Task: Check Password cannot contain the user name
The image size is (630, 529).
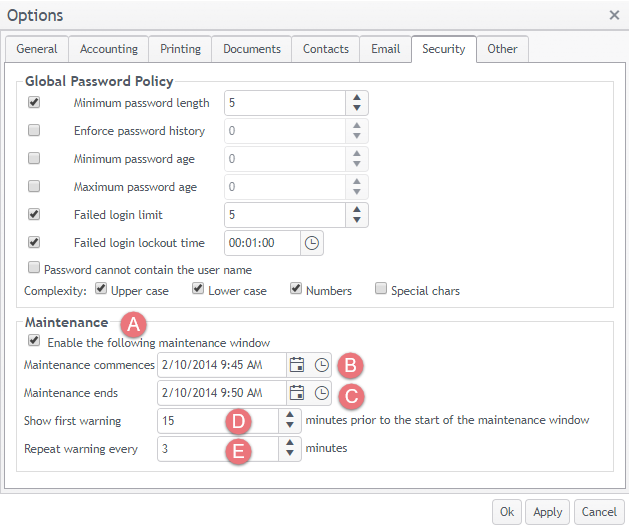Action: [x=35, y=269]
